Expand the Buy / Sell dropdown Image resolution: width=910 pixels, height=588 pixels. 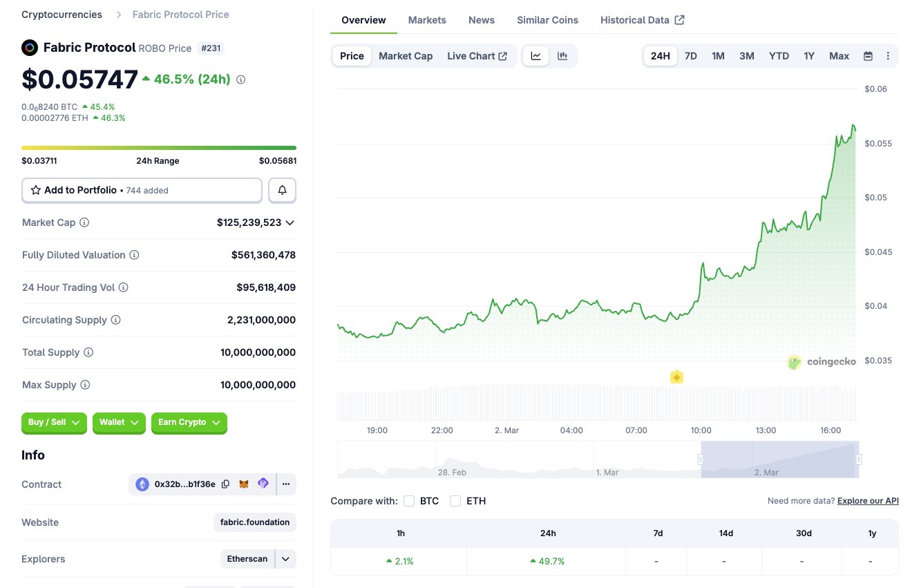point(55,422)
